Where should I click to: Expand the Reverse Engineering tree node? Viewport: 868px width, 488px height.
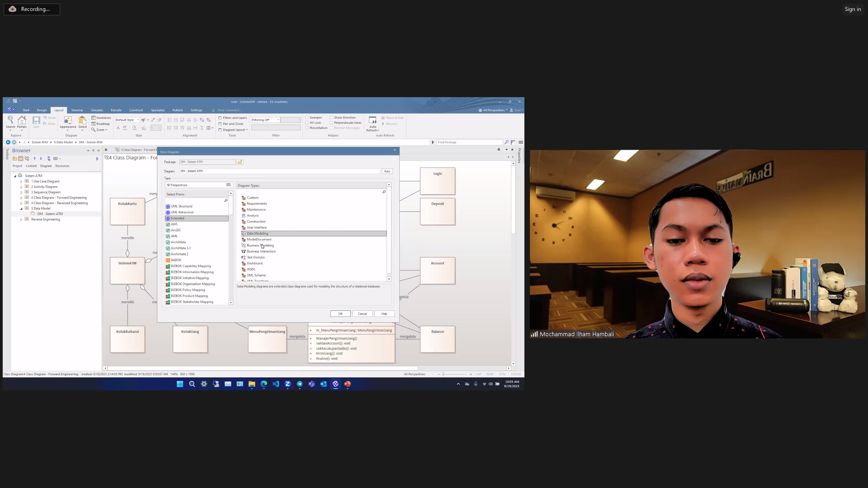point(21,220)
